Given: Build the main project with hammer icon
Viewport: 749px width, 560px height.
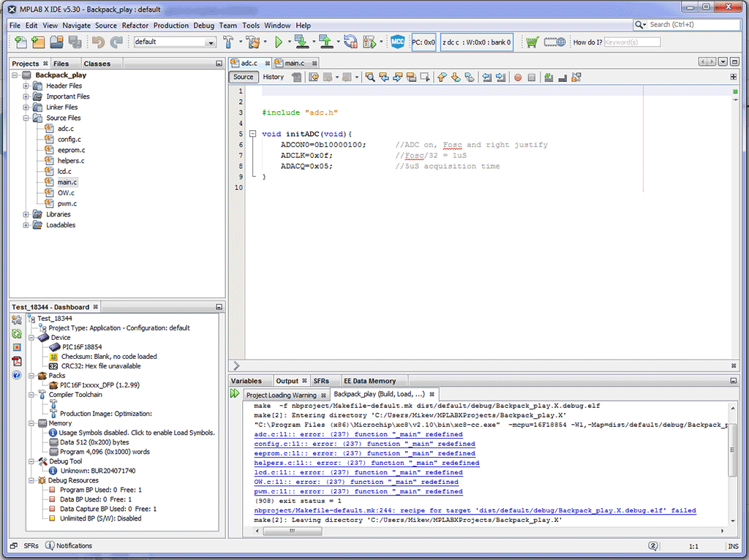Looking at the screenshot, I should [x=228, y=42].
